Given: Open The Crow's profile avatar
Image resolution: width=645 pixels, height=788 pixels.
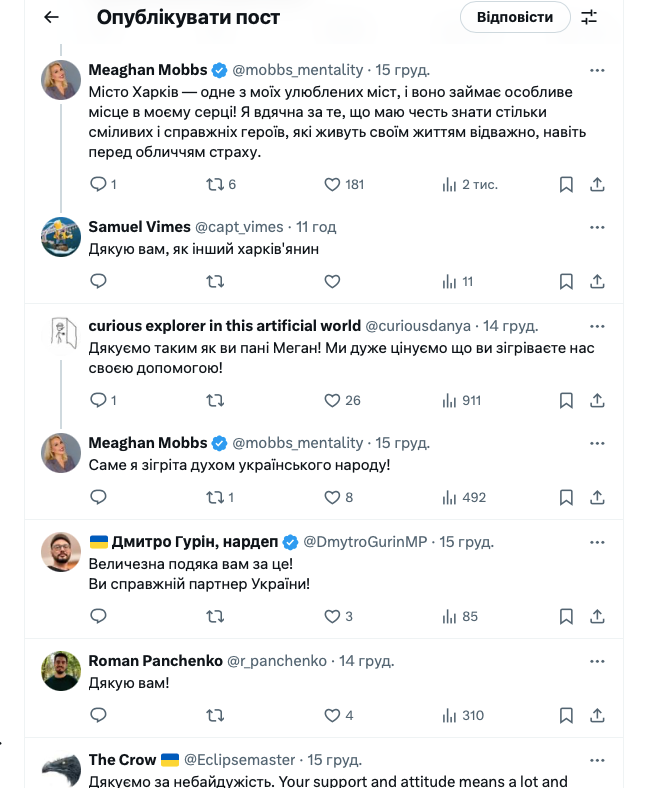Looking at the screenshot, I should coord(61,770).
